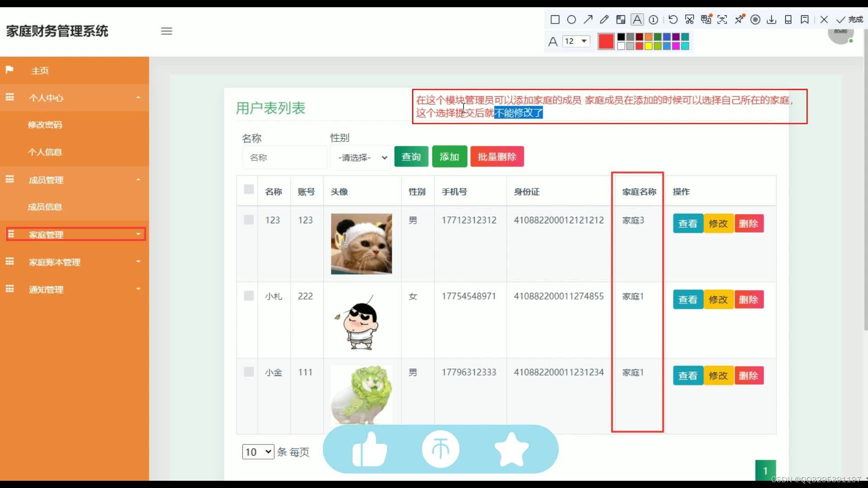Viewport: 868px width, 488px height.
Task: Collapse the 个人中心 menu arrow
Action: coord(138,98)
